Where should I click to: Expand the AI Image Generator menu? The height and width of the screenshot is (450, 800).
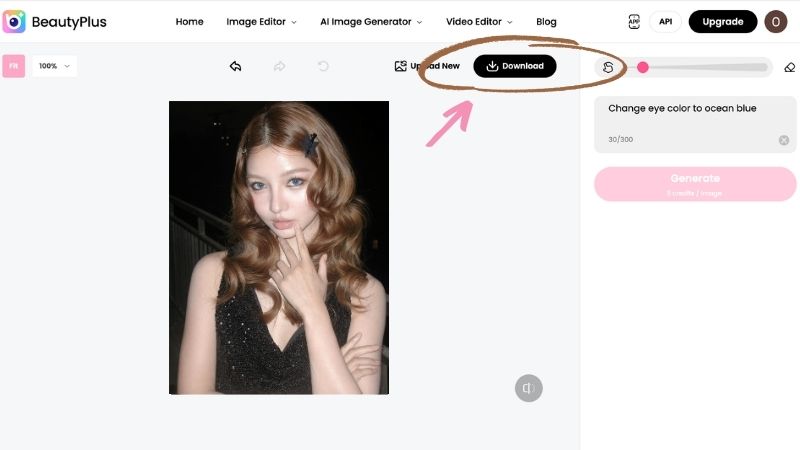click(x=371, y=21)
